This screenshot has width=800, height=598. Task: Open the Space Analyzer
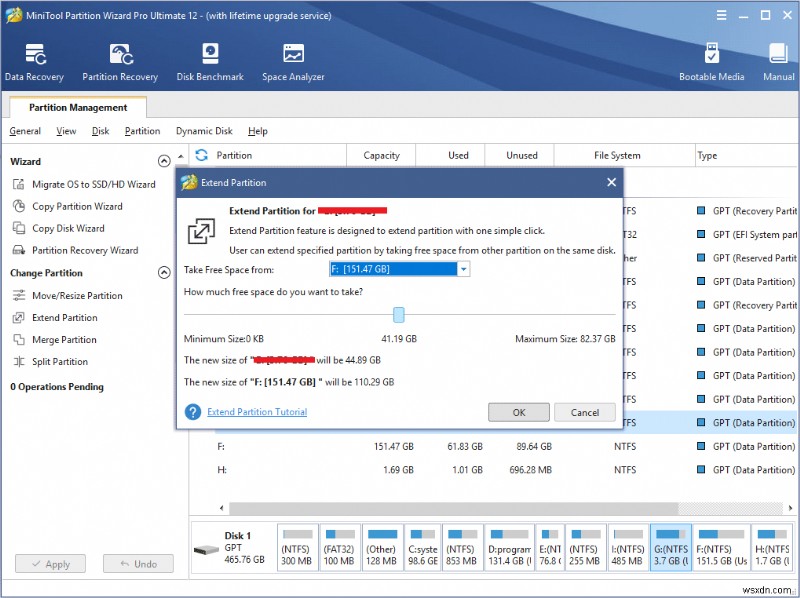[292, 60]
